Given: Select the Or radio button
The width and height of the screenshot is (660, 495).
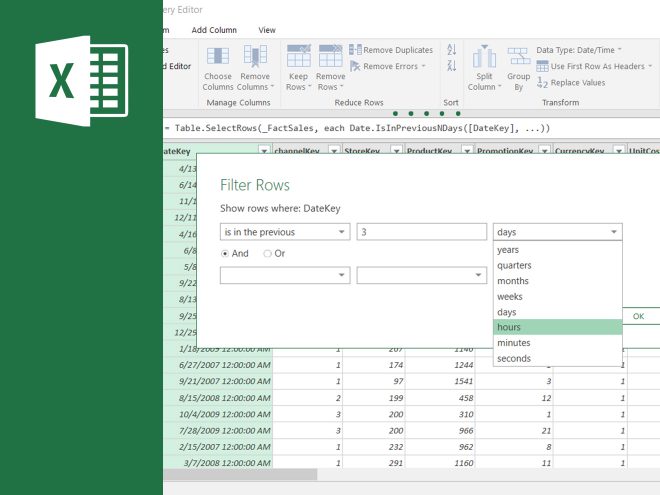Looking at the screenshot, I should tap(267, 254).
